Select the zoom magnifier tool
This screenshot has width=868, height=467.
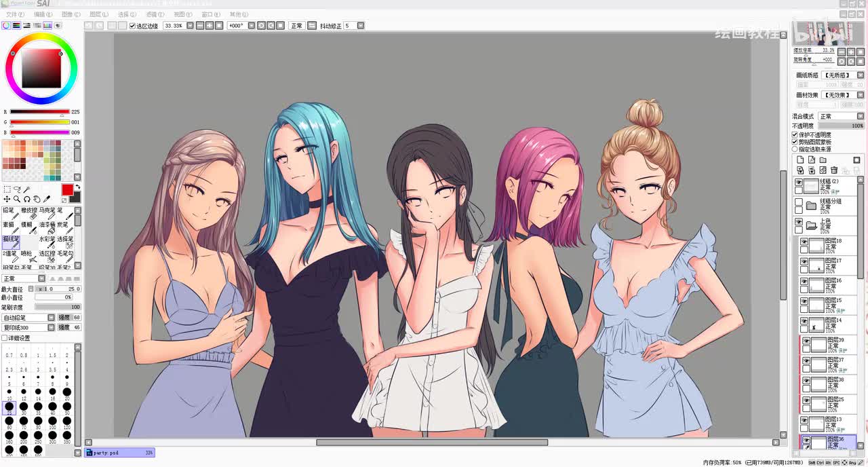pos(17,199)
